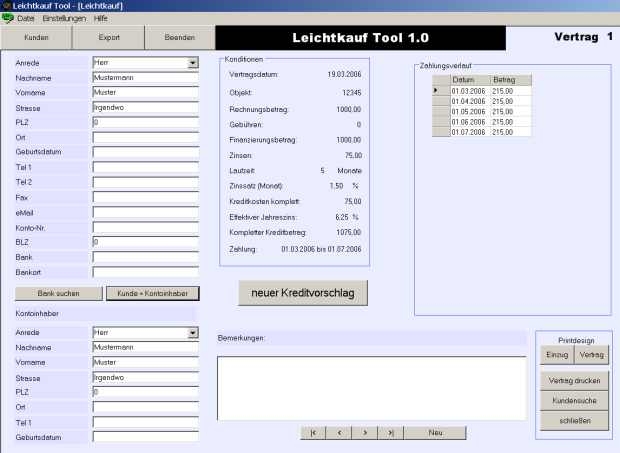Image resolution: width=620 pixels, height=453 pixels.
Task: Expand the Kontoinhaber Anrede dropdown
Action: click(x=193, y=332)
